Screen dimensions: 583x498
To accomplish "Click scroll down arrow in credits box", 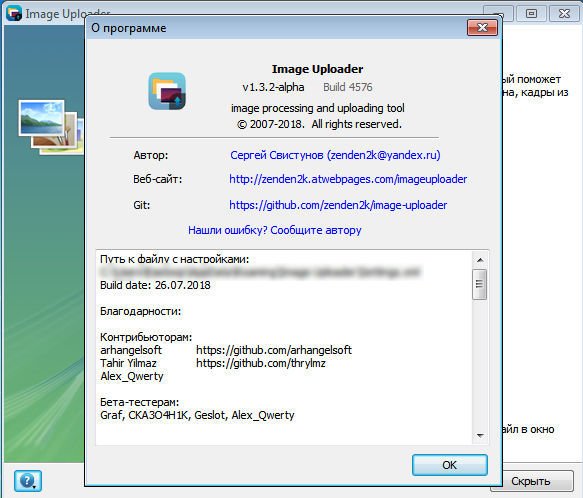I will pyautogui.click(x=480, y=435).
